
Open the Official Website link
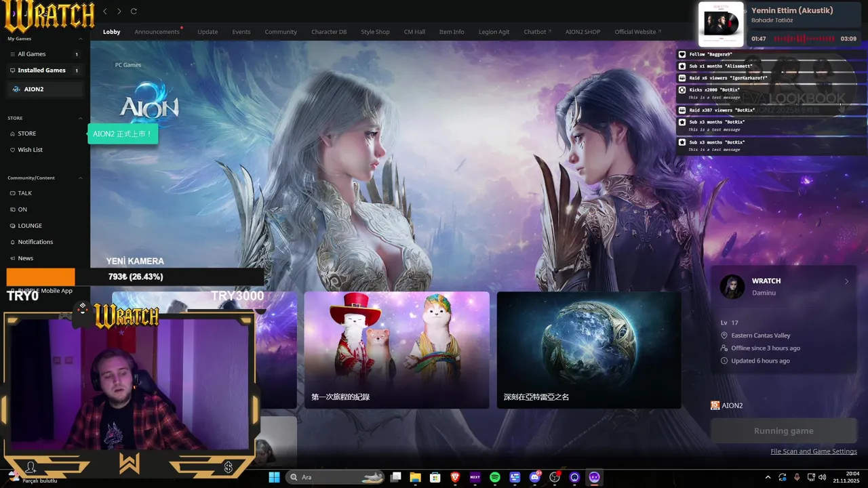(637, 32)
